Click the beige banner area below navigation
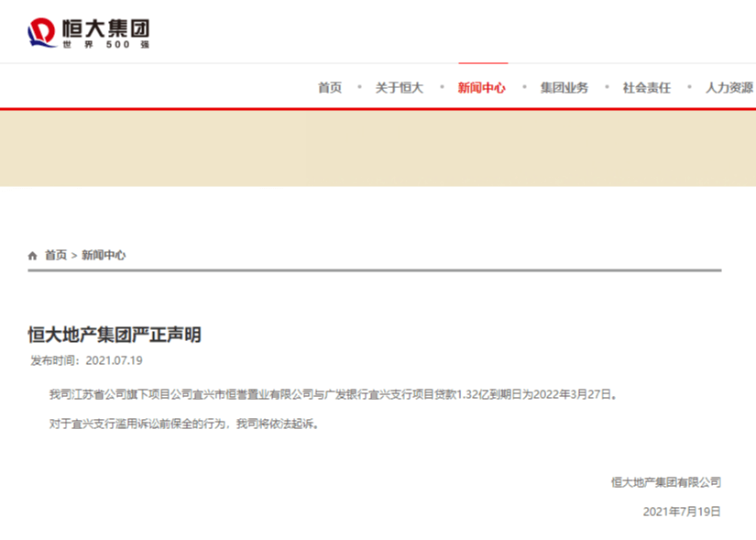The image size is (756, 540). (x=378, y=149)
